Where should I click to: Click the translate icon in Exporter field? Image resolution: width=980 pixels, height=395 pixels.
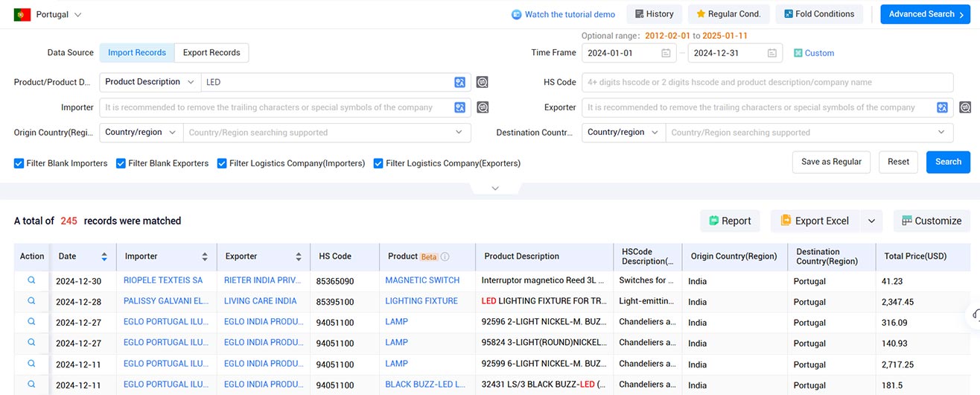point(943,107)
